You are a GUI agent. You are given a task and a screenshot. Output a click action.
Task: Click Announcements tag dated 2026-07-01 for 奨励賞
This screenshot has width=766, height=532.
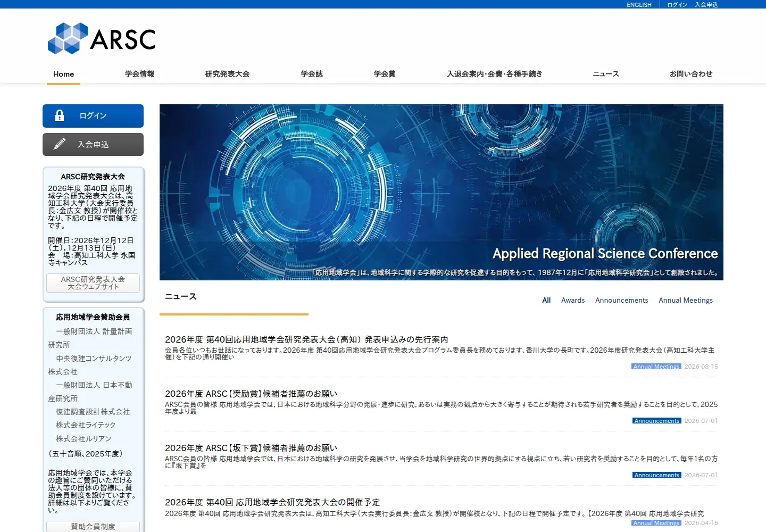coord(657,421)
